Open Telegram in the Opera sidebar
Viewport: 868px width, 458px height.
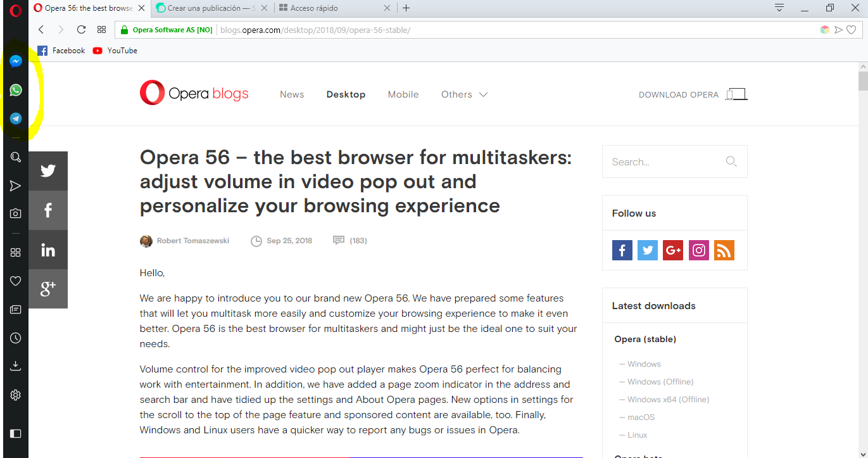coord(16,118)
